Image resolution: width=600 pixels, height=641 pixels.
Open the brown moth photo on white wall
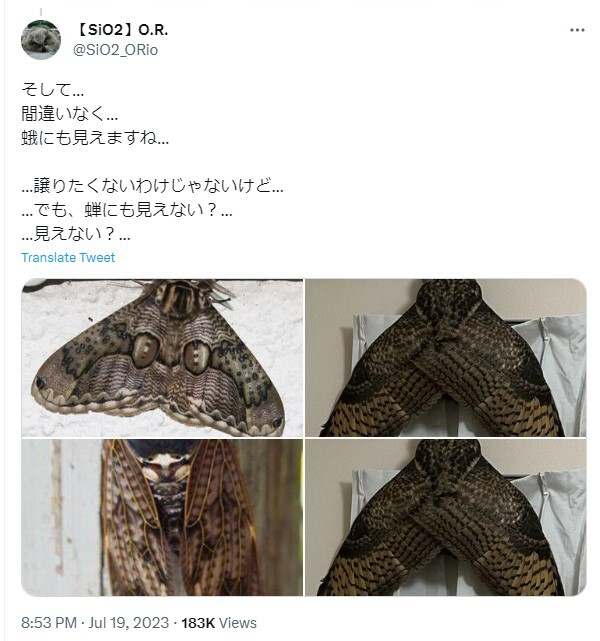162,358
